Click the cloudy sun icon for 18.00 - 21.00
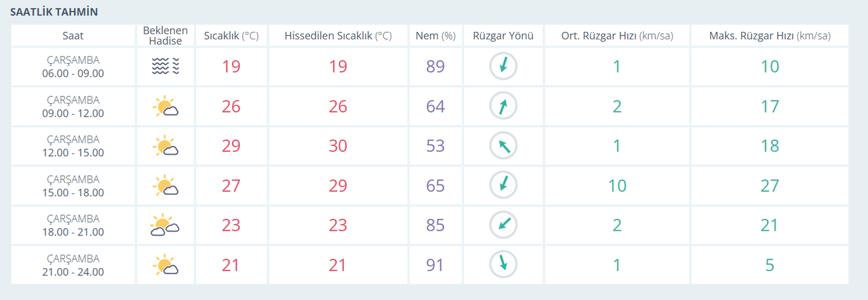868x300 pixels. [165, 225]
